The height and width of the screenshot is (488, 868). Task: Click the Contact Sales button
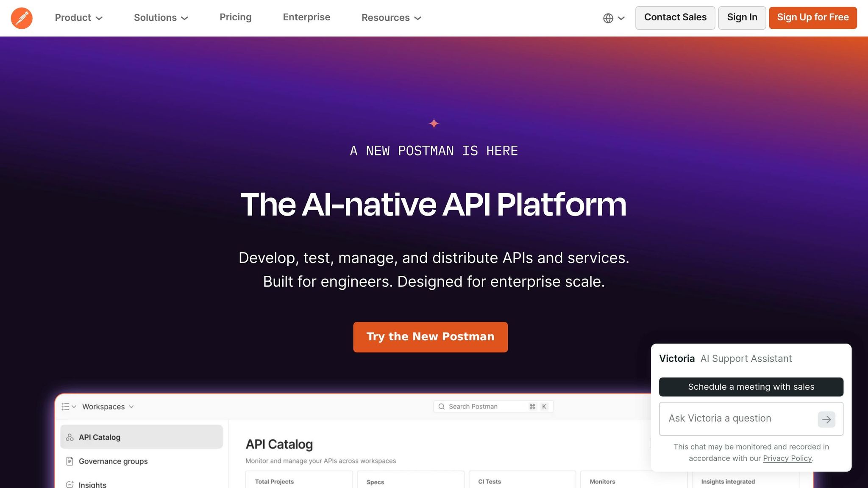[675, 18]
